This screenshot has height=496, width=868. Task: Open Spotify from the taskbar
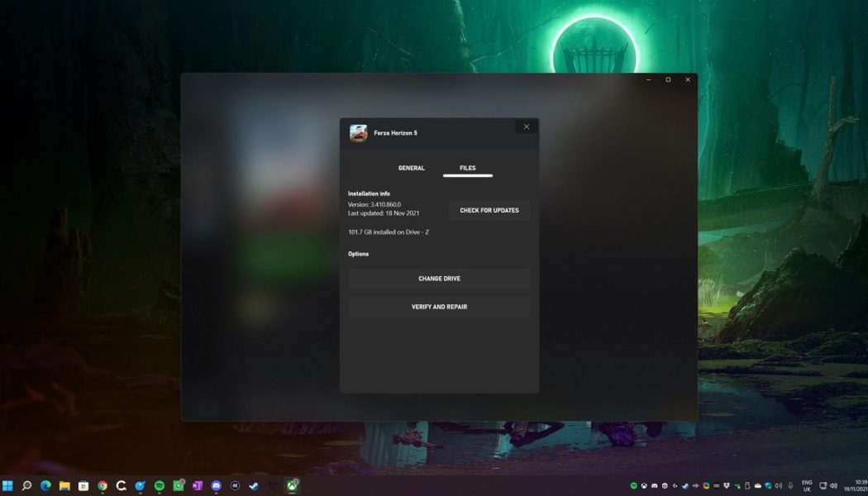click(157, 485)
